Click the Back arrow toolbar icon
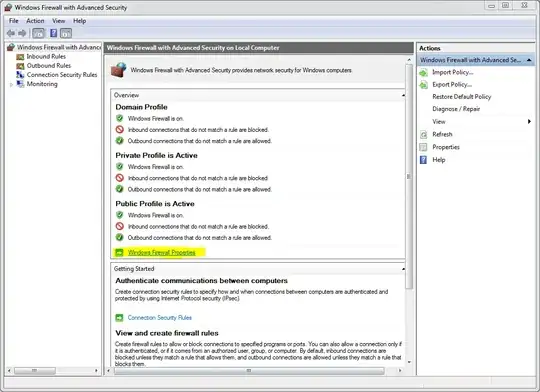Image resolution: width=540 pixels, height=392 pixels. pos(11,33)
